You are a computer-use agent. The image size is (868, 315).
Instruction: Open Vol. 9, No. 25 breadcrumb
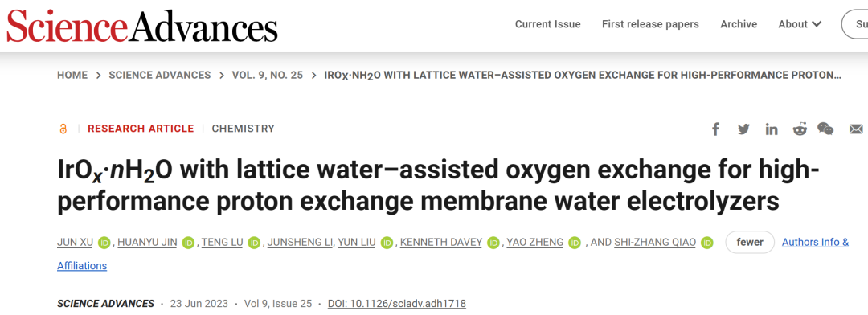(x=268, y=75)
